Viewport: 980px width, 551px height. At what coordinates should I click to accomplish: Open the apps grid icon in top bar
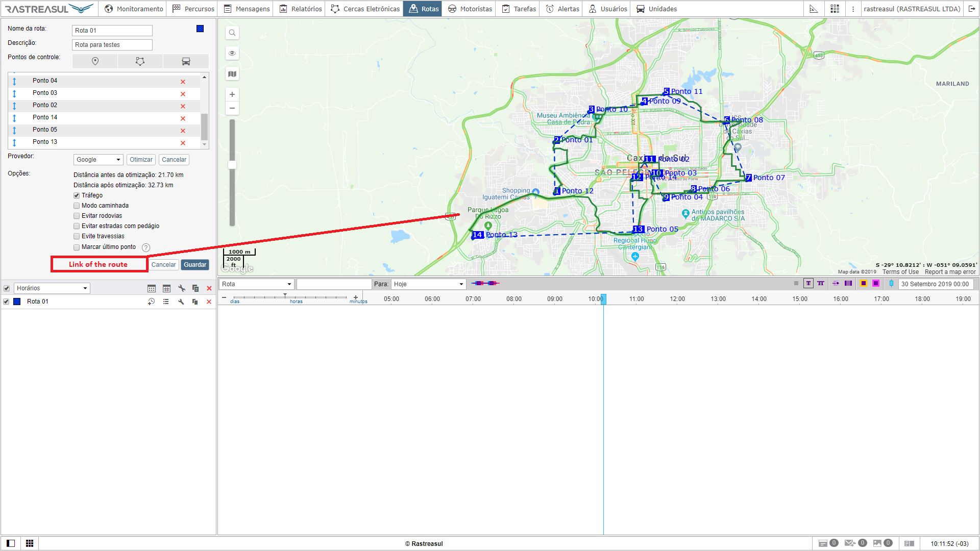pos(835,9)
